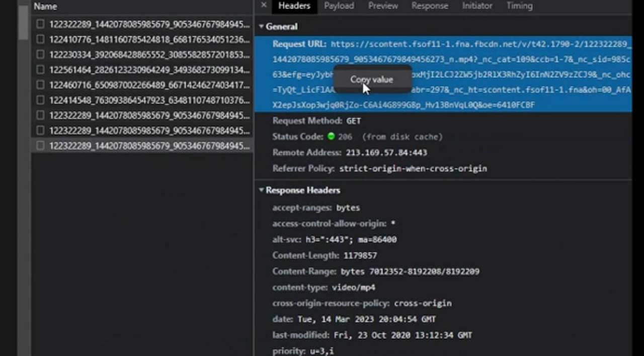Switch to the Payload tab
644x356 pixels.
pos(339,6)
